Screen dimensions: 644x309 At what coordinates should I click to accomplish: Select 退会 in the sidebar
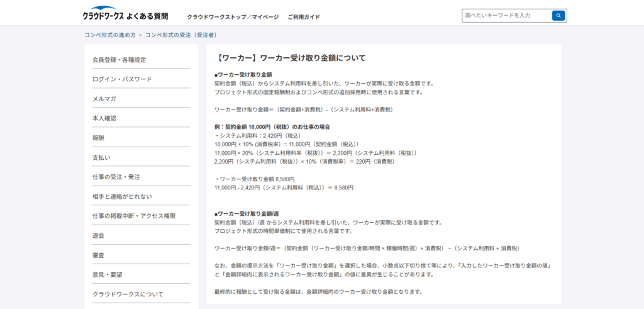point(99,235)
